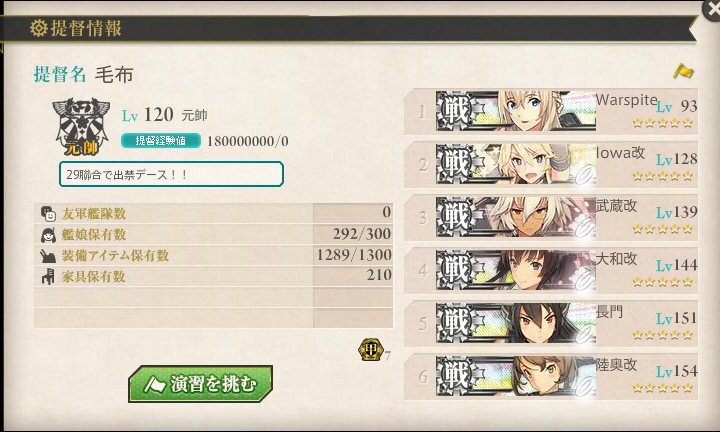Viewport: 720px width, 432px height.
Task: Select 長門 in fleet slot 5
Action: click(x=551, y=323)
